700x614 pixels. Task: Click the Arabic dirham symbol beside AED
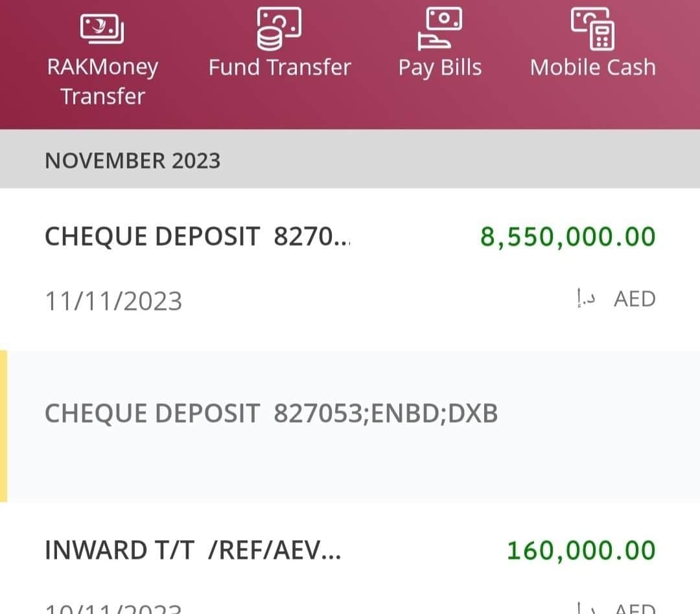coord(585,298)
